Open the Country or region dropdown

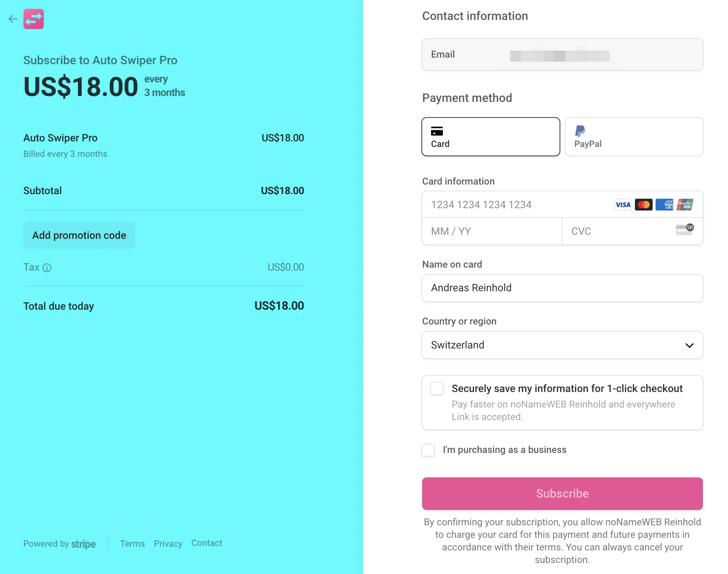(x=562, y=345)
